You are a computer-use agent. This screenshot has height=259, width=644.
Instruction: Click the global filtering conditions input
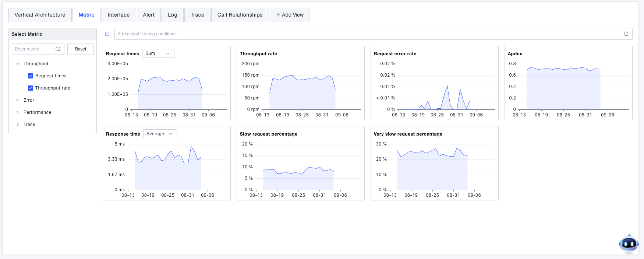tap(368, 34)
